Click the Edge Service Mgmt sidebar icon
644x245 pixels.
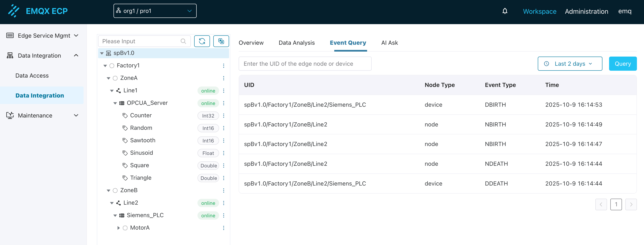tap(10, 36)
